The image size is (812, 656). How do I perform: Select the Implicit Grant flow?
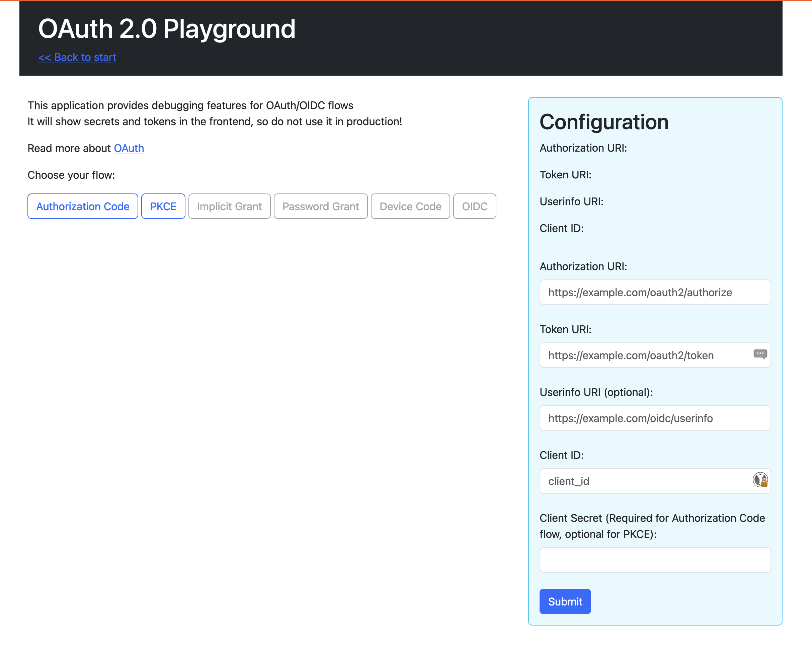pos(229,206)
